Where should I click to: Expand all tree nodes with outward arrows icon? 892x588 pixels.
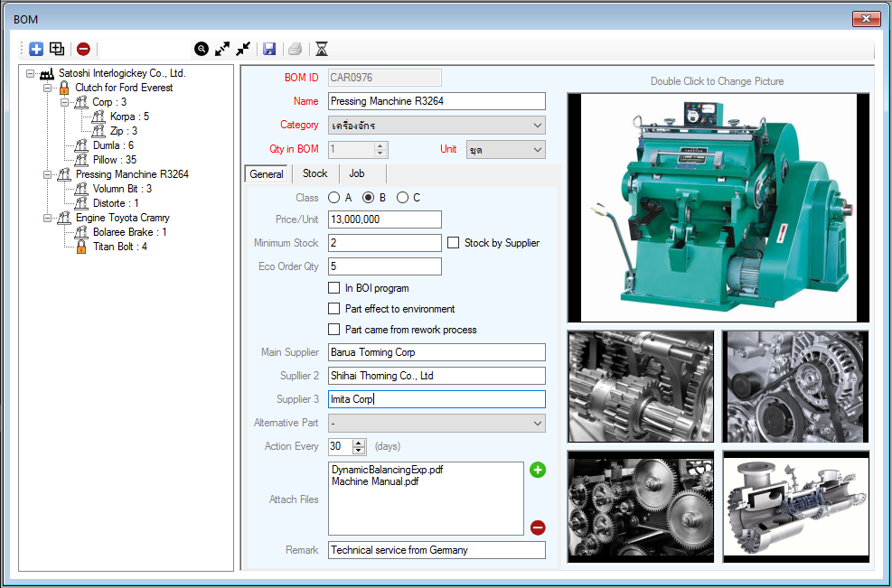click(222, 49)
